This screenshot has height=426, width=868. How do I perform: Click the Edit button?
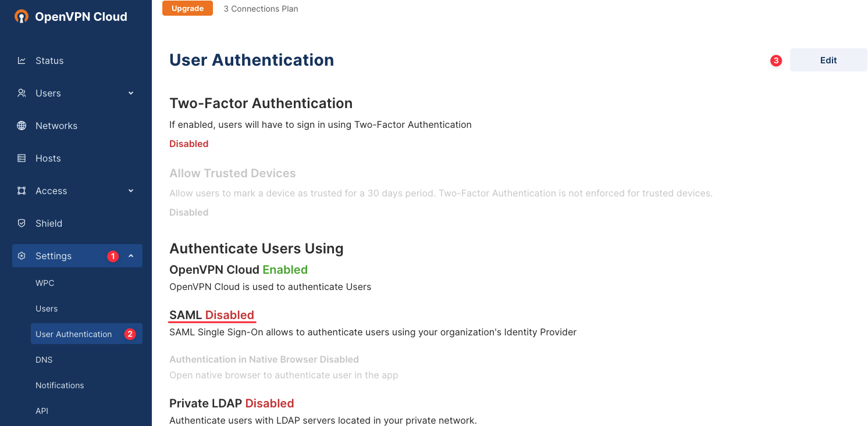(x=828, y=60)
